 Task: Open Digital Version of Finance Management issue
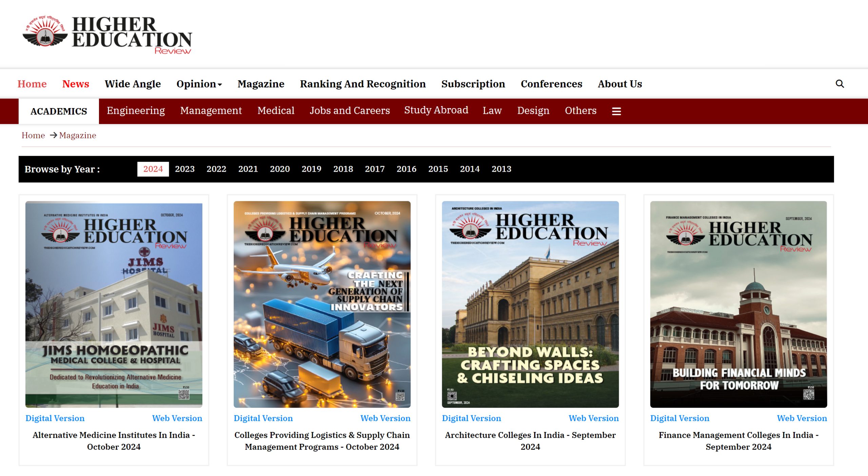(679, 418)
